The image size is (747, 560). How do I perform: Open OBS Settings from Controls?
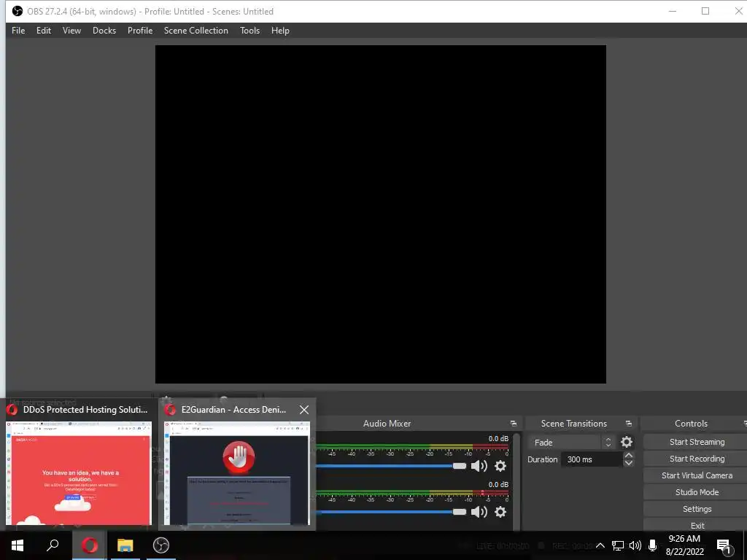coord(697,508)
